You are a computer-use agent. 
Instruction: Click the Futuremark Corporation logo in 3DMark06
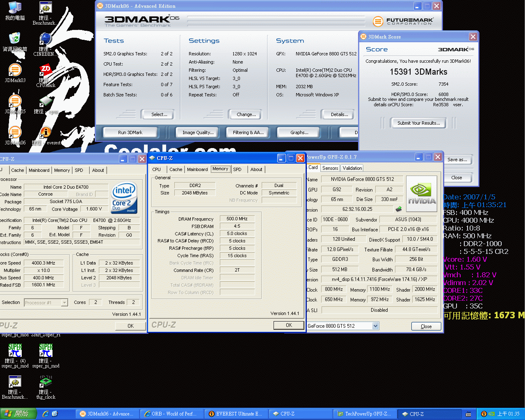403,21
